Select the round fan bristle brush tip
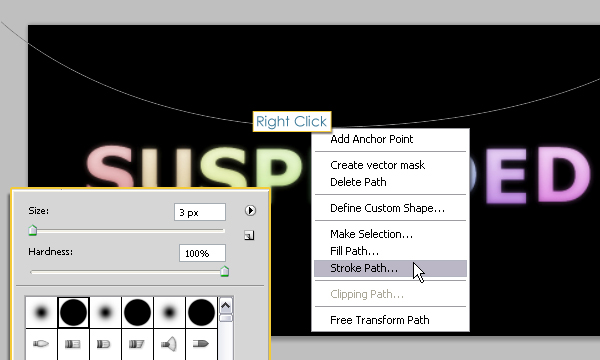This screenshot has width=600, height=360. tap(169, 344)
